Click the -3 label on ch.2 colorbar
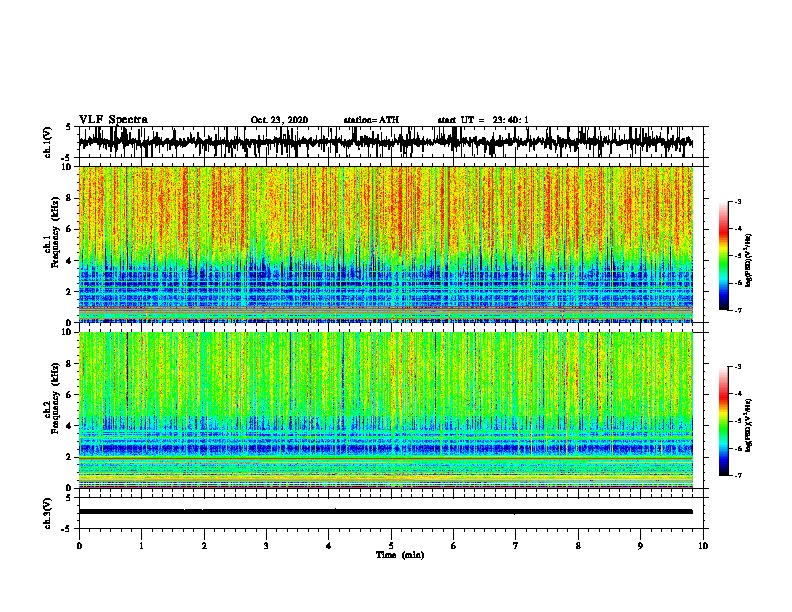 click(x=737, y=367)
